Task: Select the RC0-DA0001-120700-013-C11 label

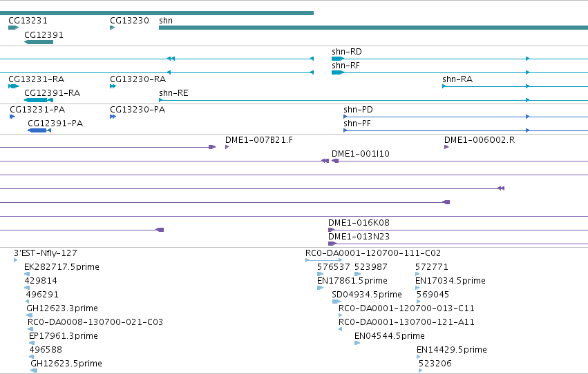Action: (x=406, y=308)
